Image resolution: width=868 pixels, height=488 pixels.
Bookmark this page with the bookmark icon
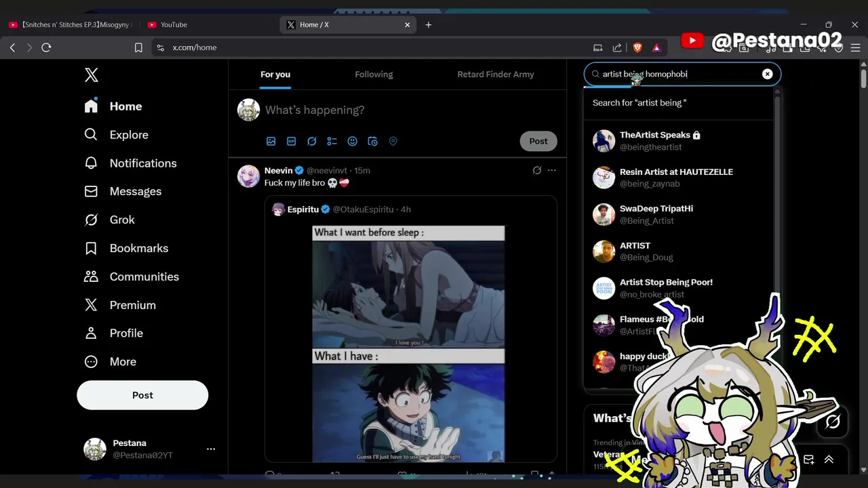138,47
